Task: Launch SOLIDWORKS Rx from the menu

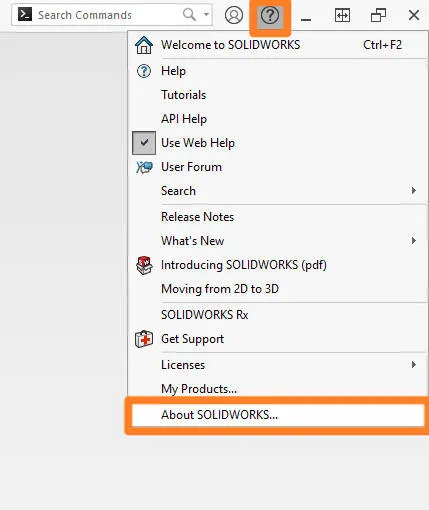Action: tap(204, 315)
